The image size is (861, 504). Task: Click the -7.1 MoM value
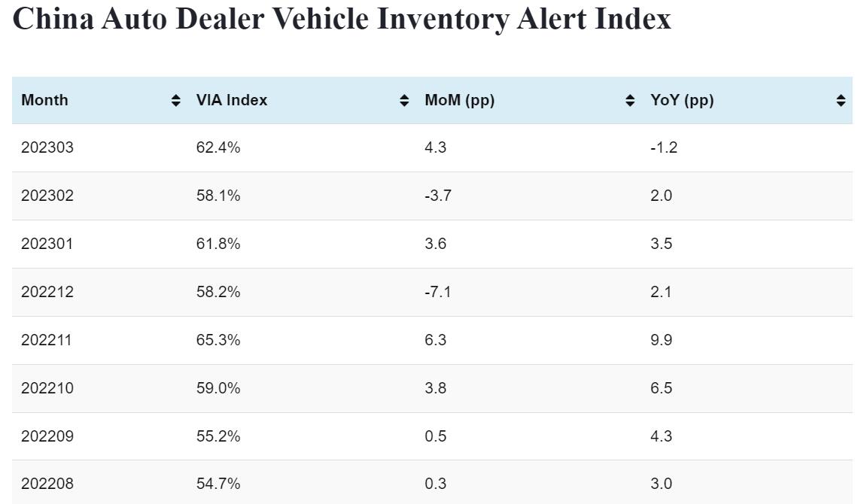coord(437,292)
